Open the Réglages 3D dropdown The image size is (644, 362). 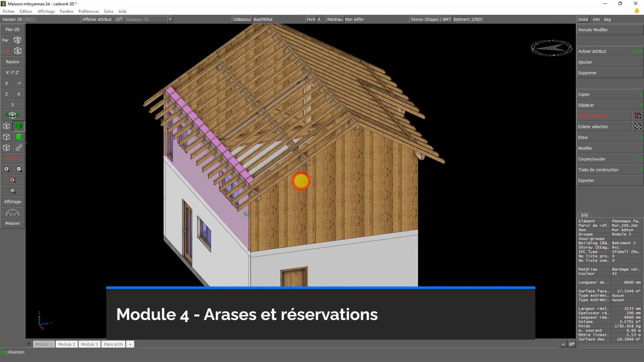click(x=171, y=19)
